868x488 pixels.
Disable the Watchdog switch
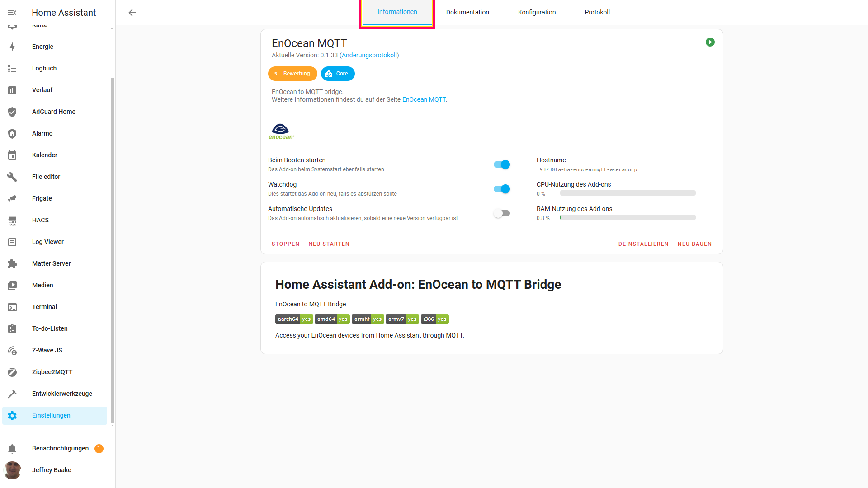(x=502, y=189)
